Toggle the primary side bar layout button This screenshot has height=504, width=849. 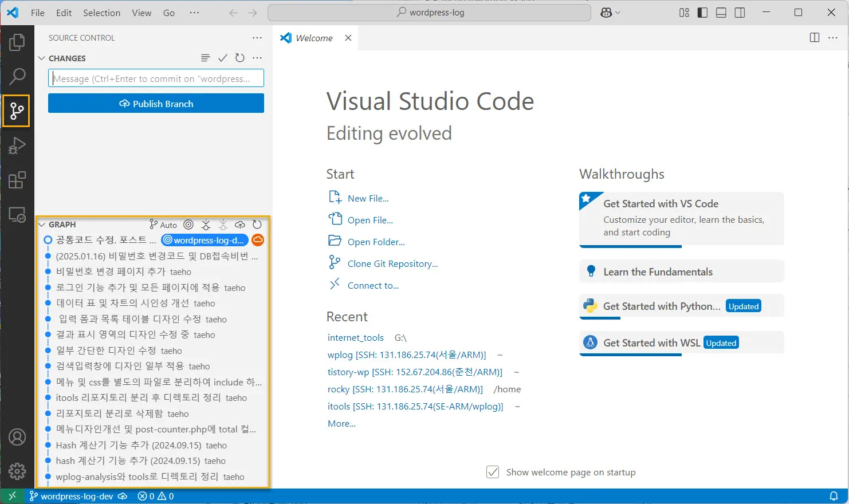pyautogui.click(x=702, y=13)
